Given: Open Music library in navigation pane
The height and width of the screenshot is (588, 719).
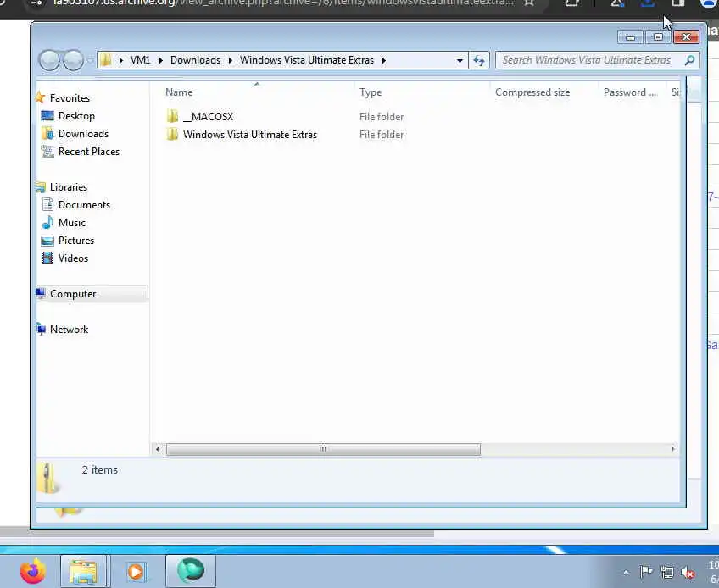Looking at the screenshot, I should point(72,223).
